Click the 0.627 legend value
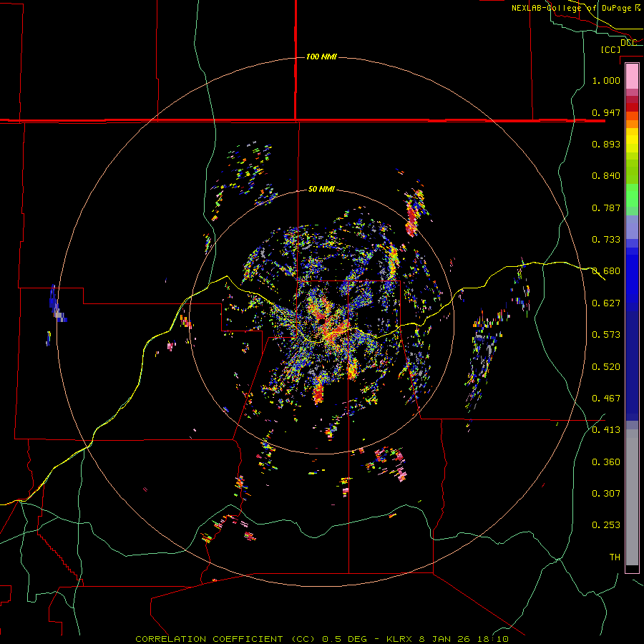 click(606, 303)
